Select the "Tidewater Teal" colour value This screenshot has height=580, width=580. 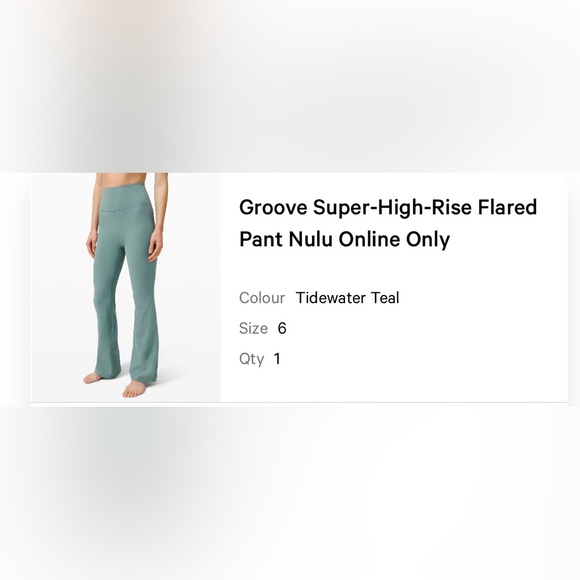(x=347, y=298)
